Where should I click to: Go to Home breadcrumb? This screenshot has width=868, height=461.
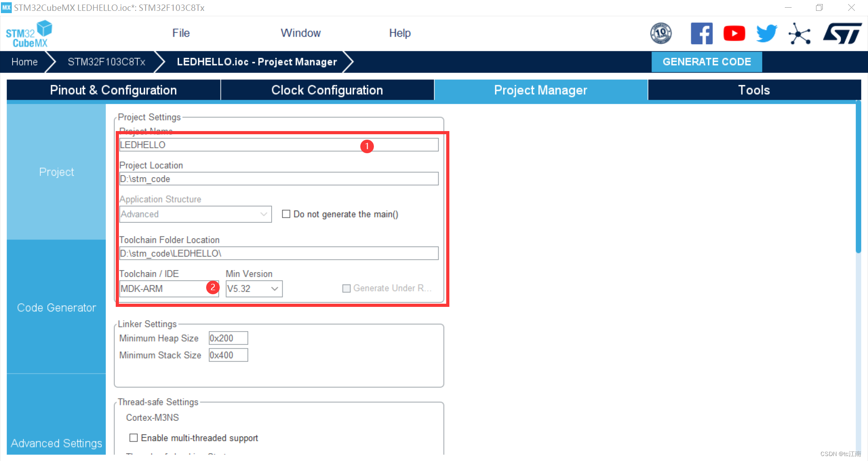click(24, 62)
